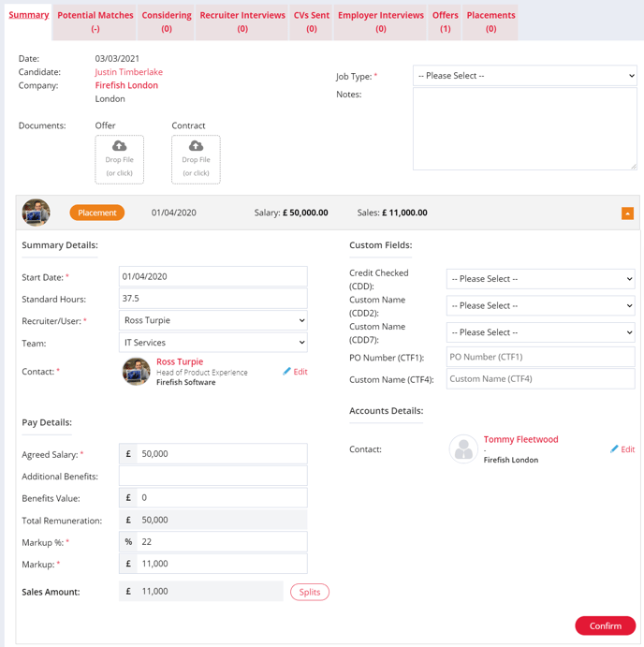Viewport: 644px width, 647px height.
Task: Click the PO Number (CTF1) input field
Action: tap(540, 357)
